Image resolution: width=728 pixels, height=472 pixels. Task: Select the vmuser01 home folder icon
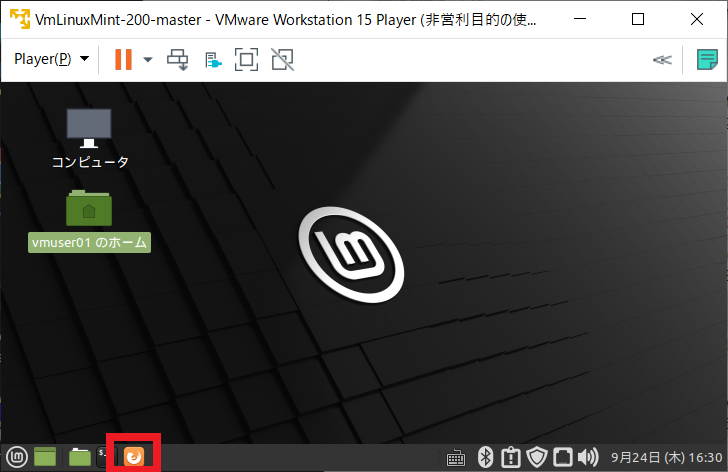(89, 208)
